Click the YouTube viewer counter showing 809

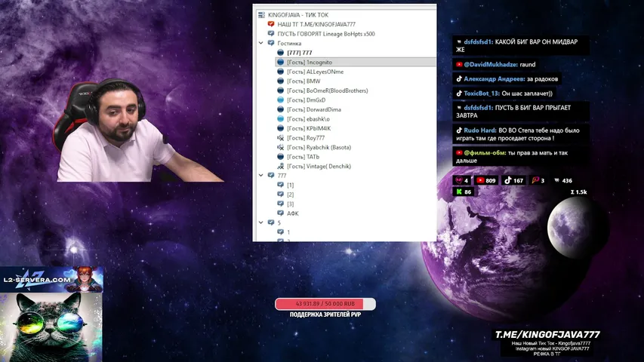point(486,180)
